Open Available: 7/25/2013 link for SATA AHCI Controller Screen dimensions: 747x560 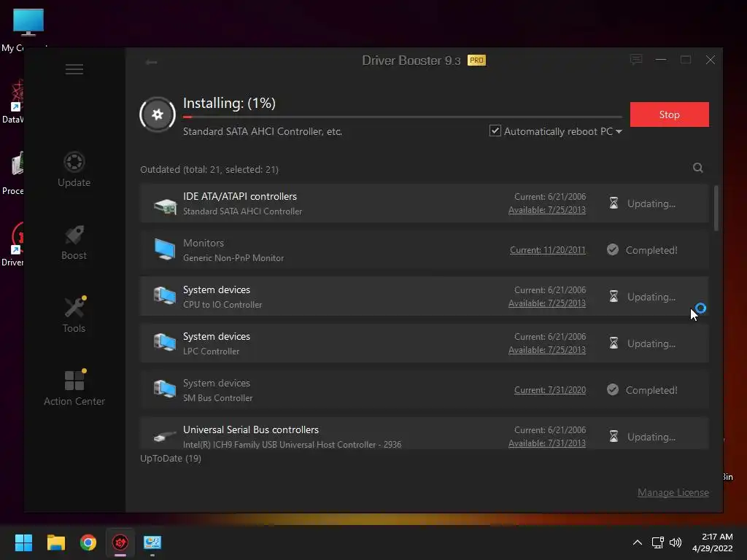point(547,210)
